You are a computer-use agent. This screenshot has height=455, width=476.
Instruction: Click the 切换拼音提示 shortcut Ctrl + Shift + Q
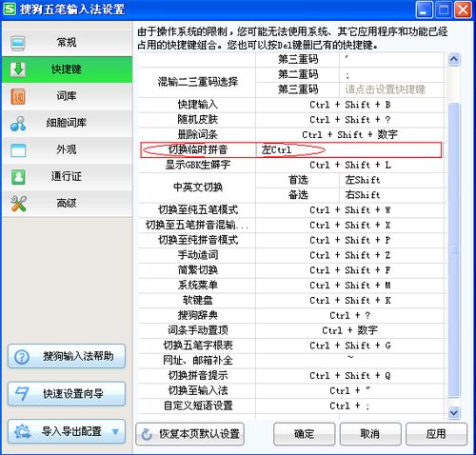pyautogui.click(x=349, y=376)
